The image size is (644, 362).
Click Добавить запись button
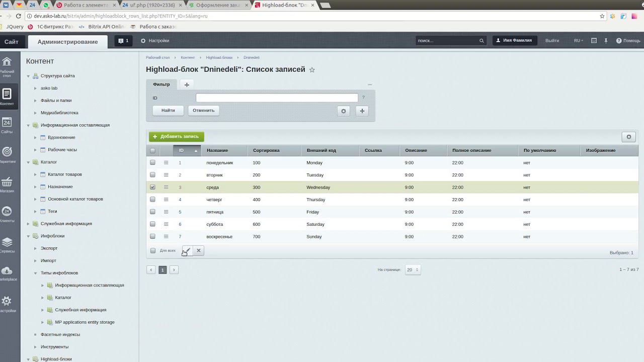click(x=176, y=137)
